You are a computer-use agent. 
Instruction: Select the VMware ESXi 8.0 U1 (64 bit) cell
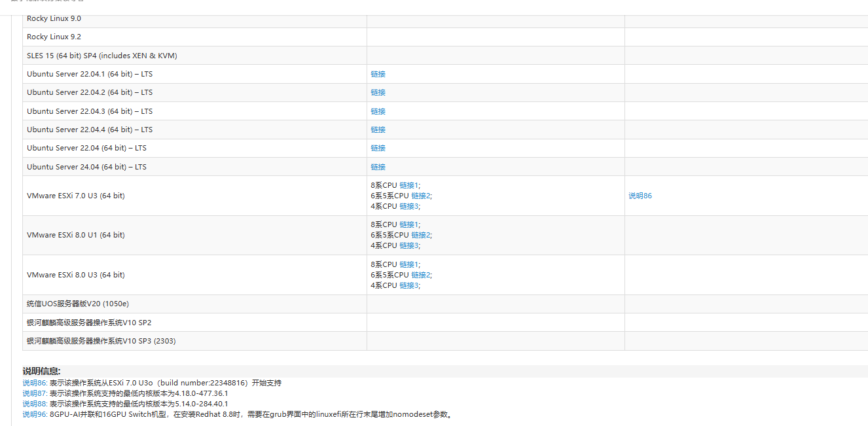pos(194,235)
